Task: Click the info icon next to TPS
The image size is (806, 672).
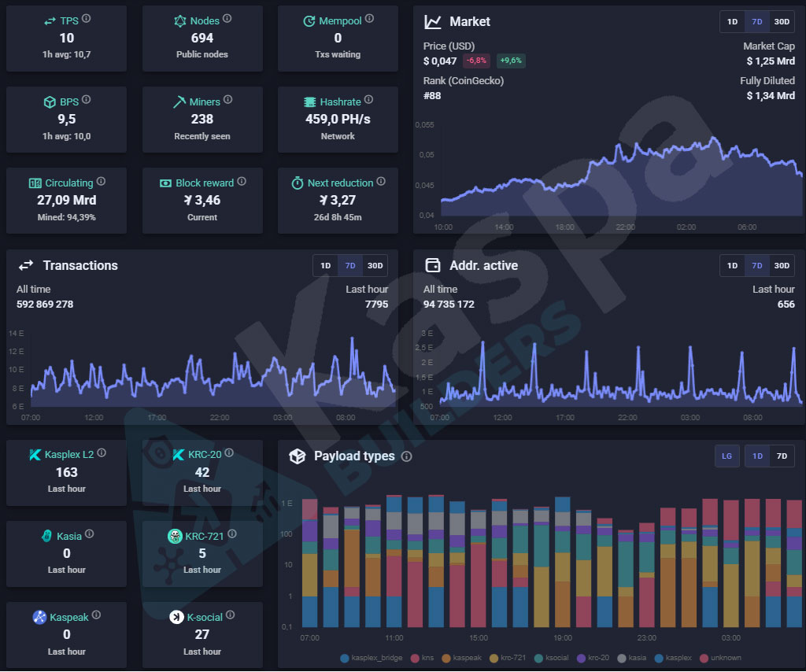Action: pyautogui.click(x=87, y=19)
